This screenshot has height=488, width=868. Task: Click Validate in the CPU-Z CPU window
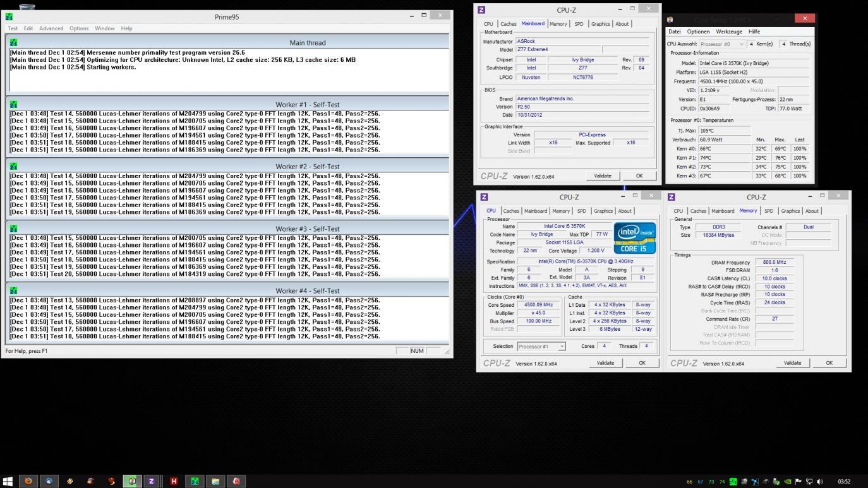(x=605, y=362)
